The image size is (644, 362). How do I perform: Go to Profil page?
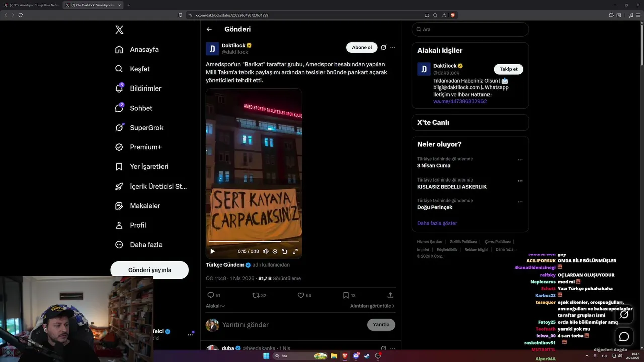click(x=130, y=225)
